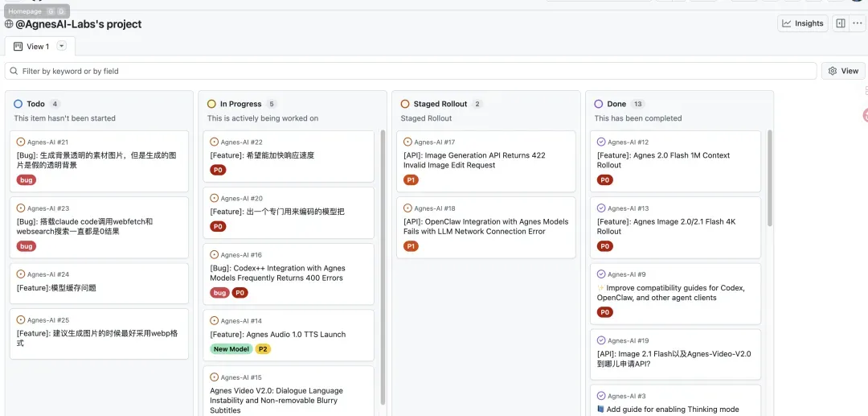Toggle the side panel layout icon

coord(841,23)
